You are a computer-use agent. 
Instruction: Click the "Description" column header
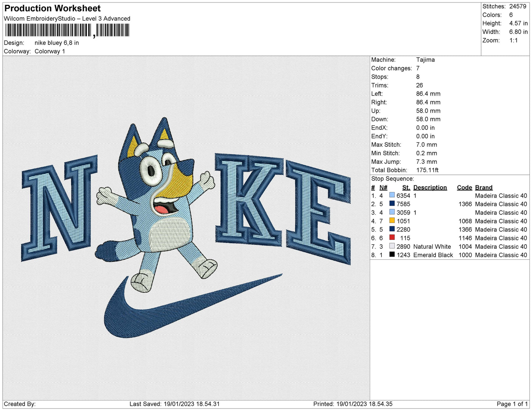pos(430,187)
